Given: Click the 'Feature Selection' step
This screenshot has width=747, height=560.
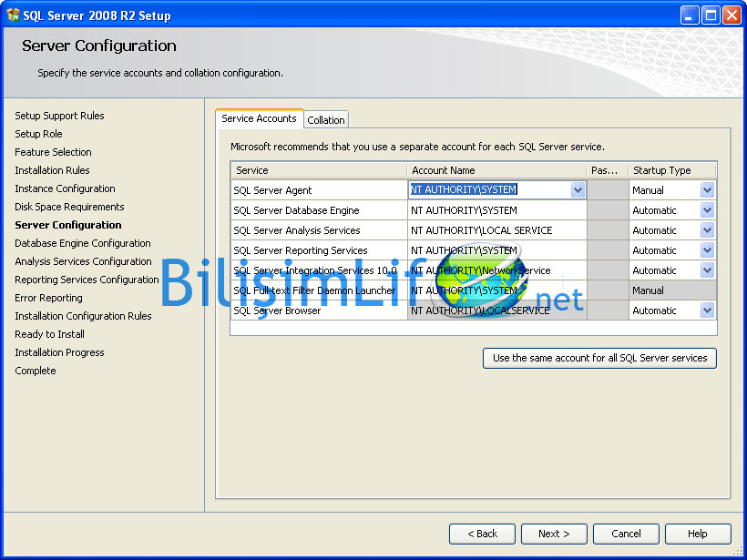Looking at the screenshot, I should point(54,152).
